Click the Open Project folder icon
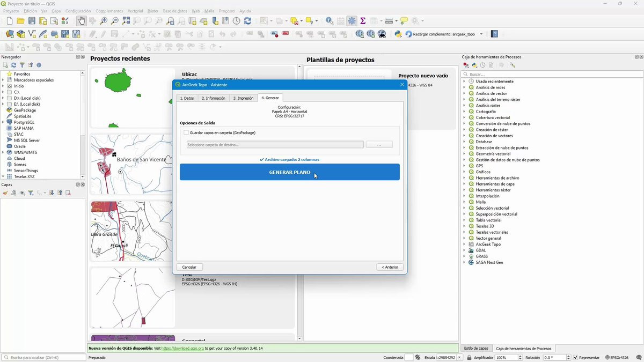 (20, 21)
